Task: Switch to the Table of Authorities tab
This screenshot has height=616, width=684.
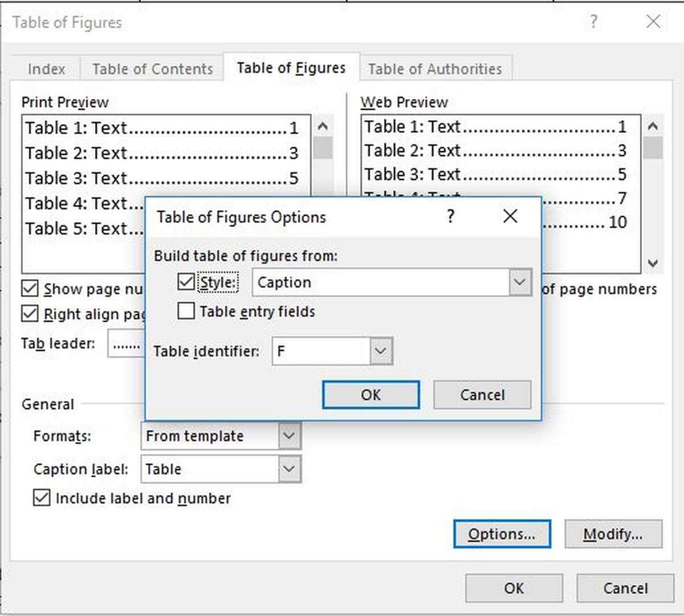Action: tap(435, 68)
